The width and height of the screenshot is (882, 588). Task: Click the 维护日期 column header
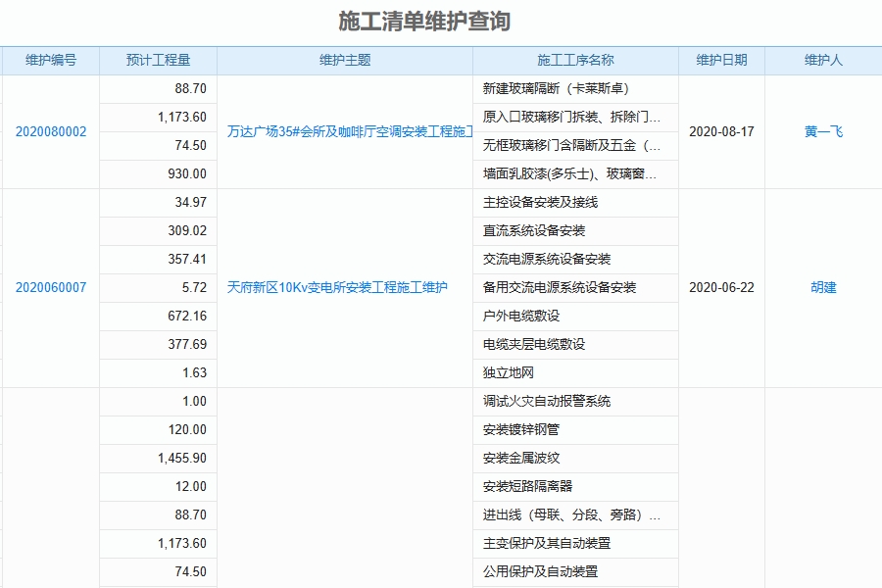click(718, 60)
